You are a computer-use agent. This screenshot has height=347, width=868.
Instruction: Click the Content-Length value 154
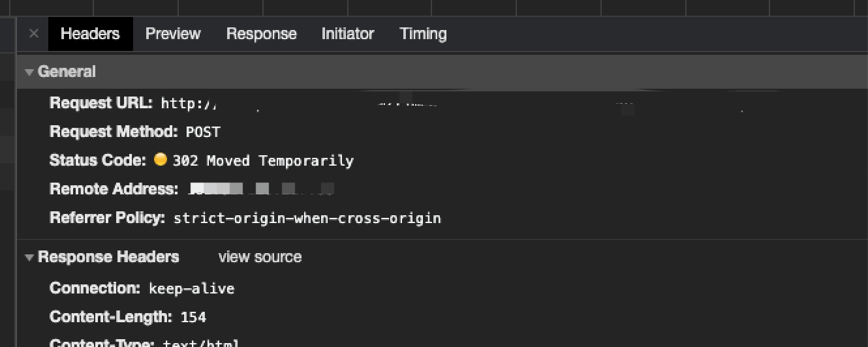[x=193, y=318]
